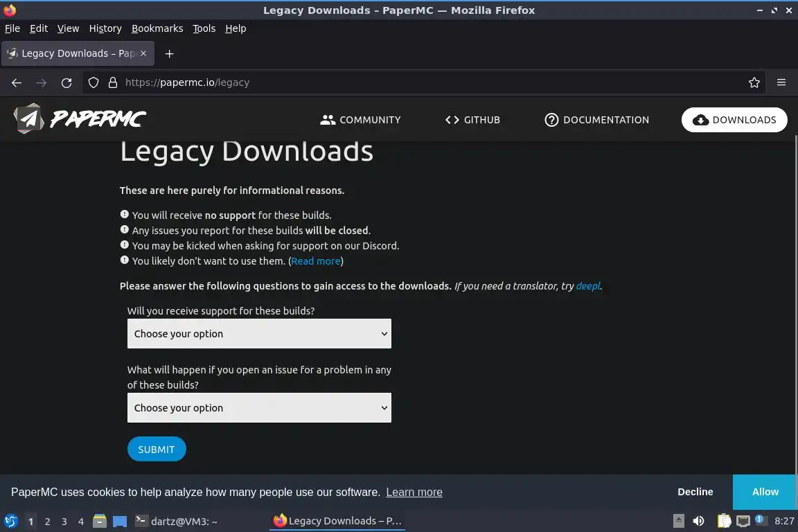Viewport: 798px width, 532px height.
Task: Open the Bookmarks menu
Action: pos(157,28)
